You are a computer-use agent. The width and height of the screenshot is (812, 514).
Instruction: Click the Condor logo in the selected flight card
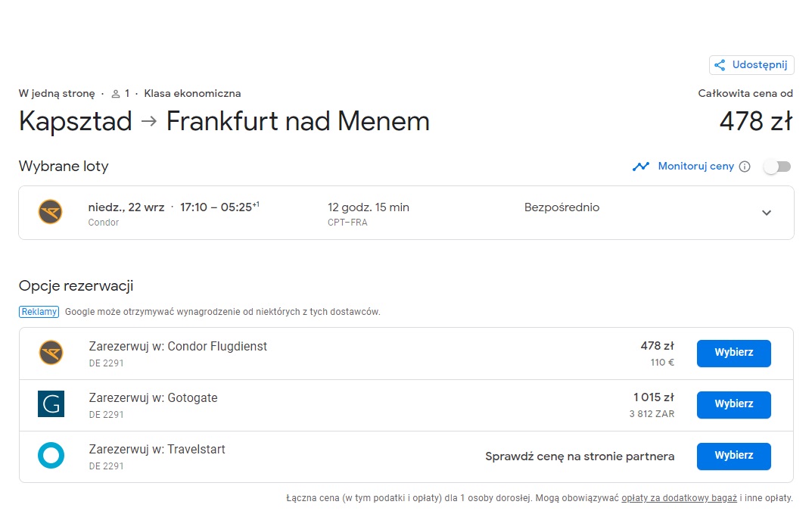tap(51, 213)
